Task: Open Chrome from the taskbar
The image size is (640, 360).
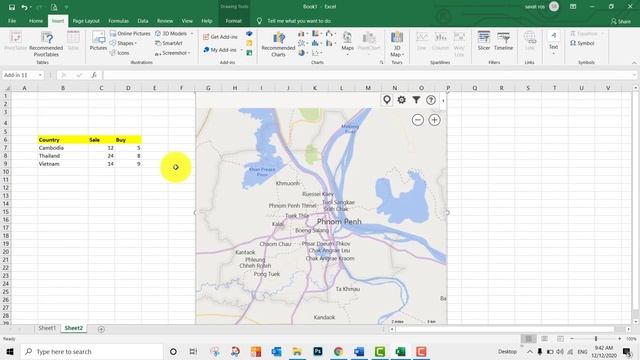Action: click(x=338, y=351)
